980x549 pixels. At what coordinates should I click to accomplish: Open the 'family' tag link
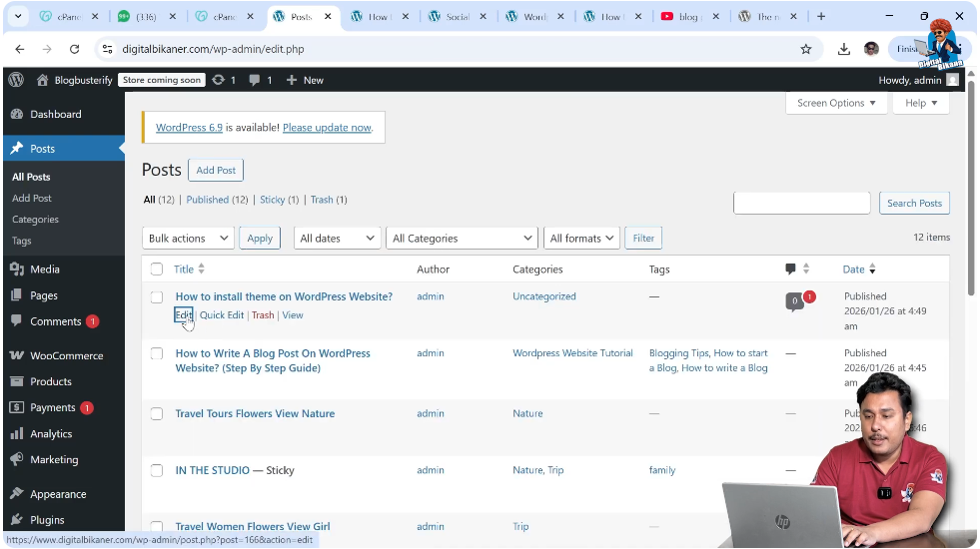[662, 470]
